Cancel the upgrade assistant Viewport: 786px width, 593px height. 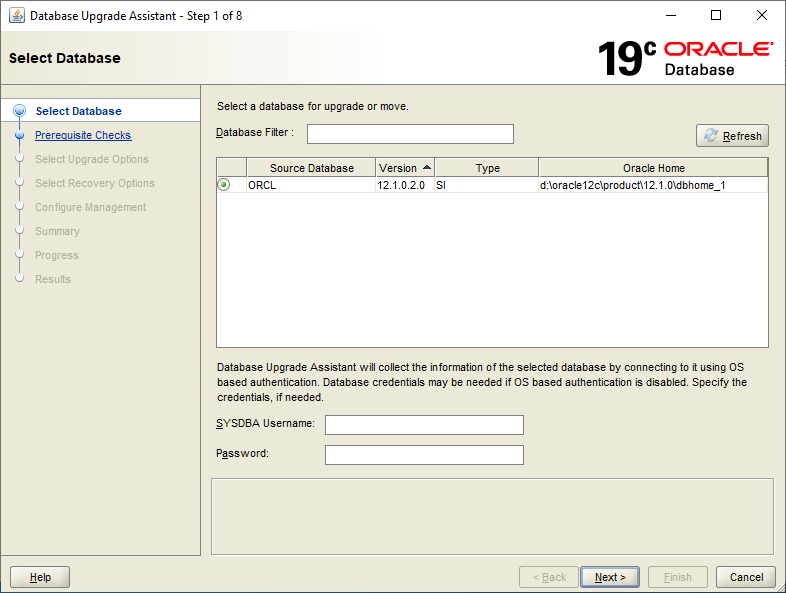[746, 577]
